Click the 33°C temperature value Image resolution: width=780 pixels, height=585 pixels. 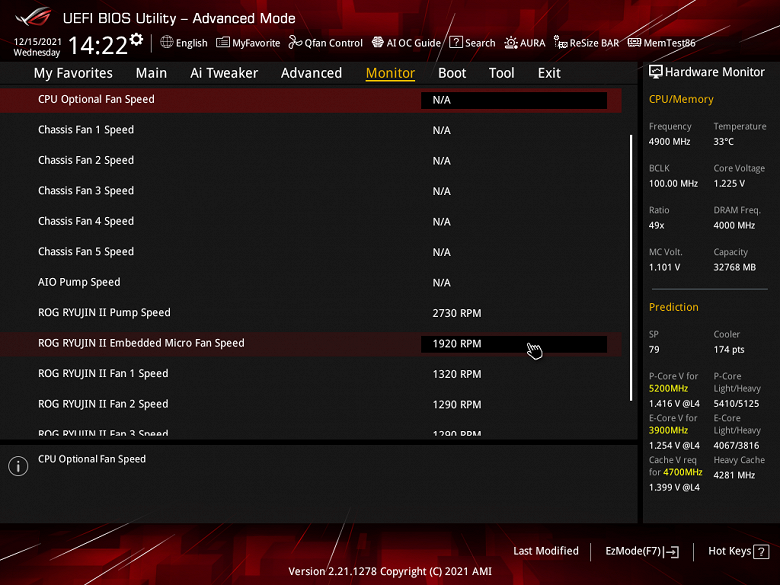coord(723,142)
